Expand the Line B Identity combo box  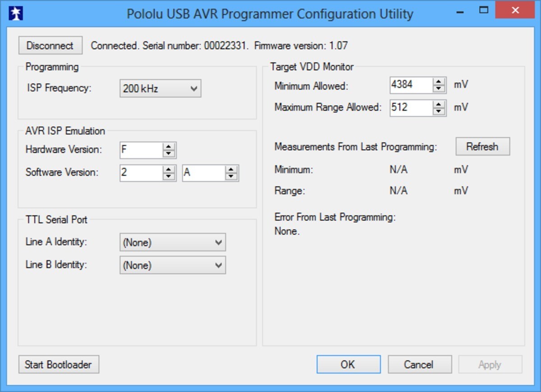pos(173,265)
